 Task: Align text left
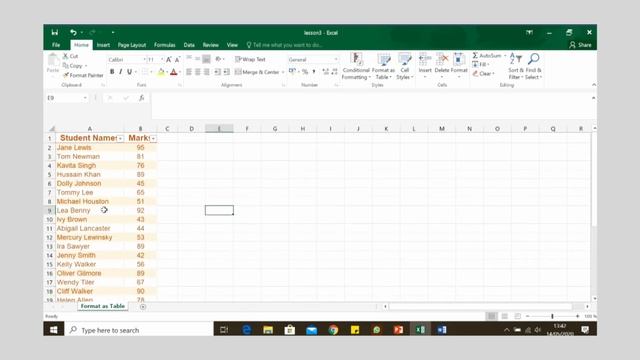click(x=189, y=72)
